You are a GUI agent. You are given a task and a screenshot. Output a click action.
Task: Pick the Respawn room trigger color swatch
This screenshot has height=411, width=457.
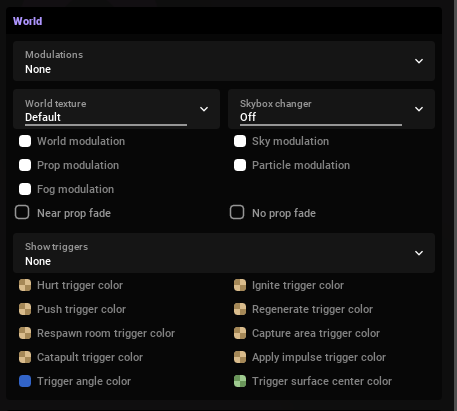coord(25,333)
